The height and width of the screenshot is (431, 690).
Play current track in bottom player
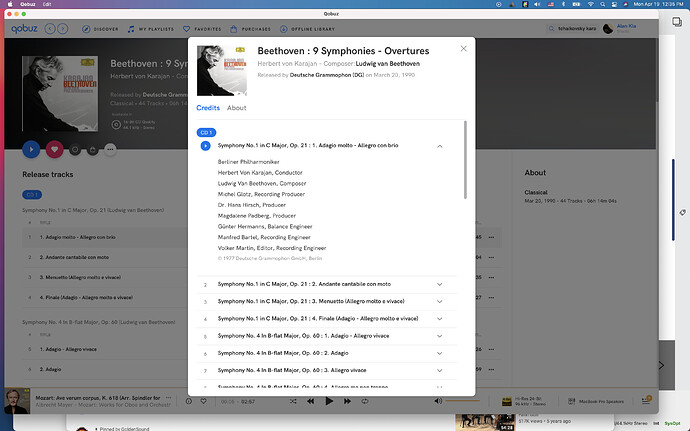pos(329,401)
